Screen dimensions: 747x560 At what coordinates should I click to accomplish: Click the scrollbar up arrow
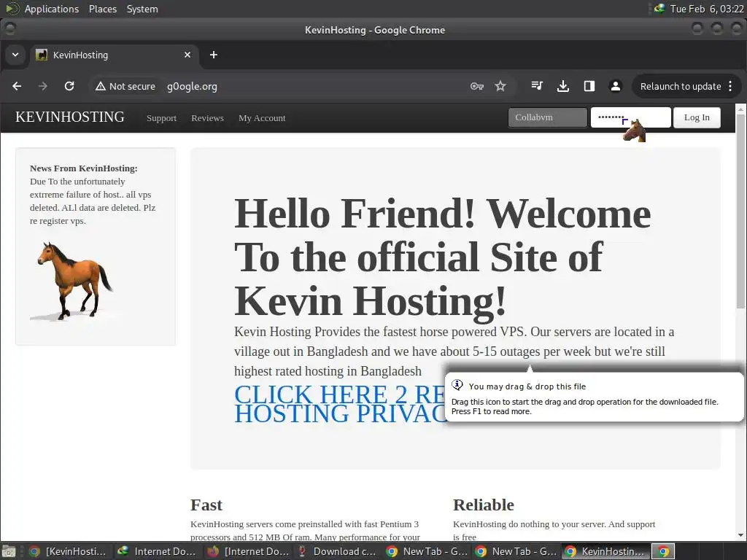coord(740,109)
